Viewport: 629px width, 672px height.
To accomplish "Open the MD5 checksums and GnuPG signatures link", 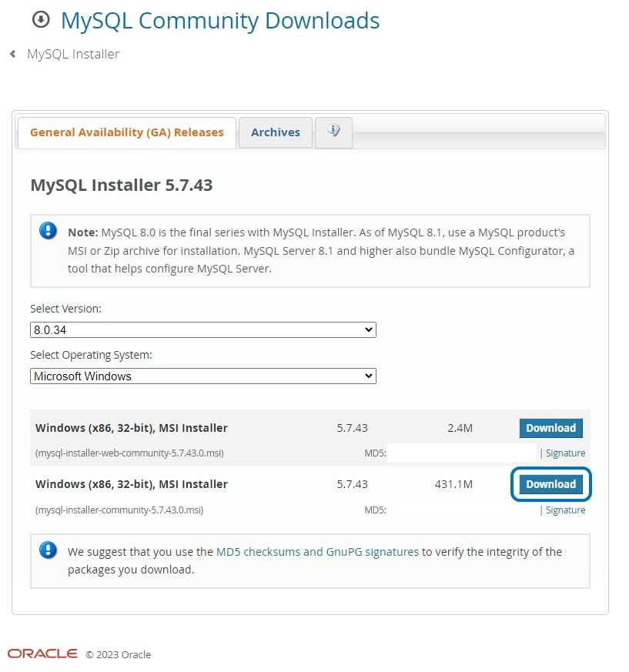I will (x=317, y=552).
